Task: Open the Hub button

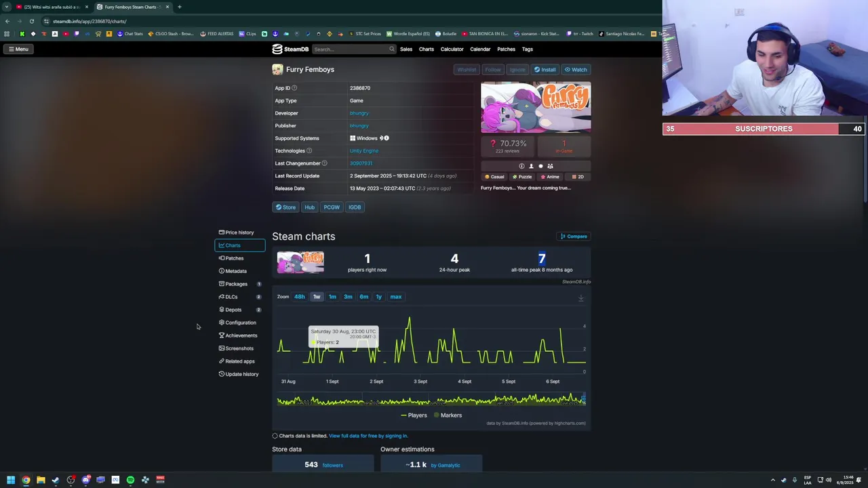Action: tap(309, 207)
